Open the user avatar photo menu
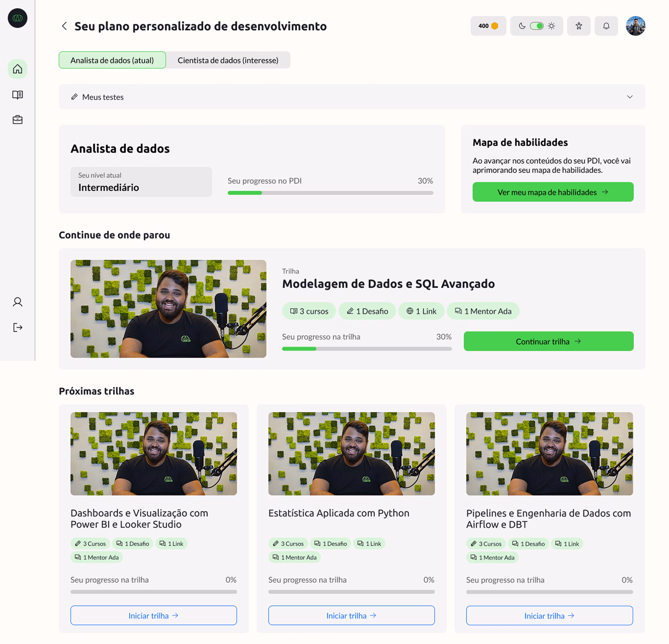669x644 pixels. (x=635, y=26)
